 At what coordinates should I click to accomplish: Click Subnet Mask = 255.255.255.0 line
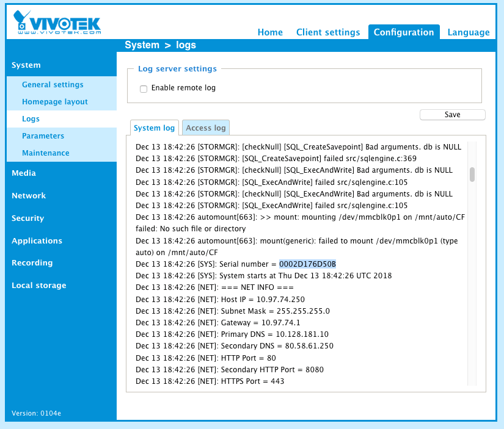233,311
